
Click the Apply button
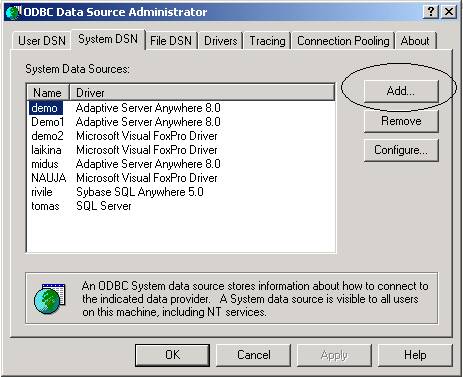(334, 355)
